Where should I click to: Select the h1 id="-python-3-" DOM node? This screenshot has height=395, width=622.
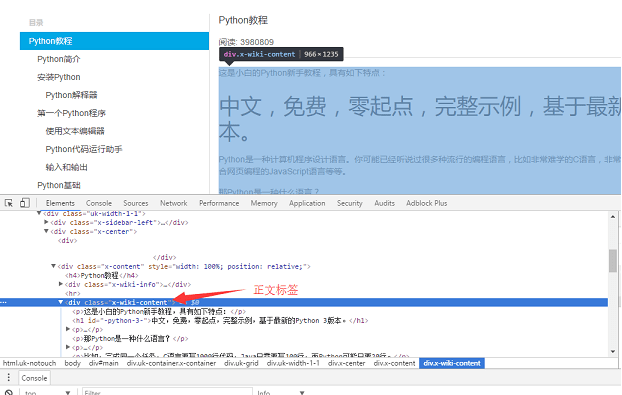pos(220,320)
